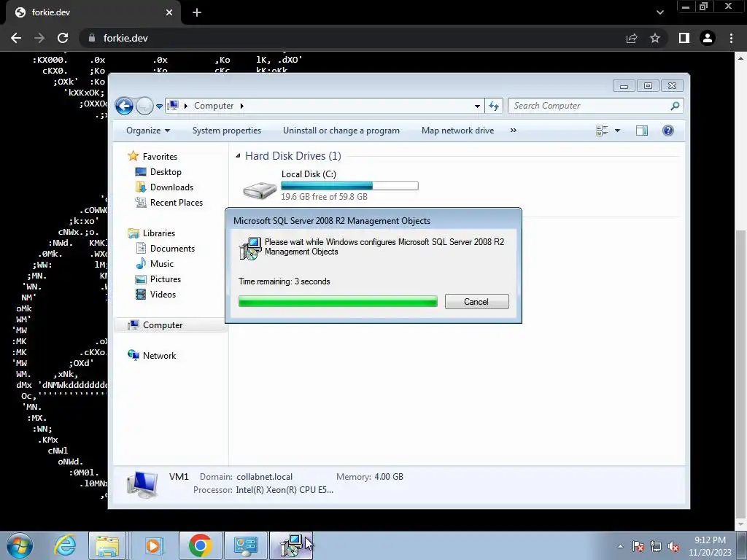Select Music library in navigation pane
This screenshot has height=560, width=747.
[x=161, y=264]
